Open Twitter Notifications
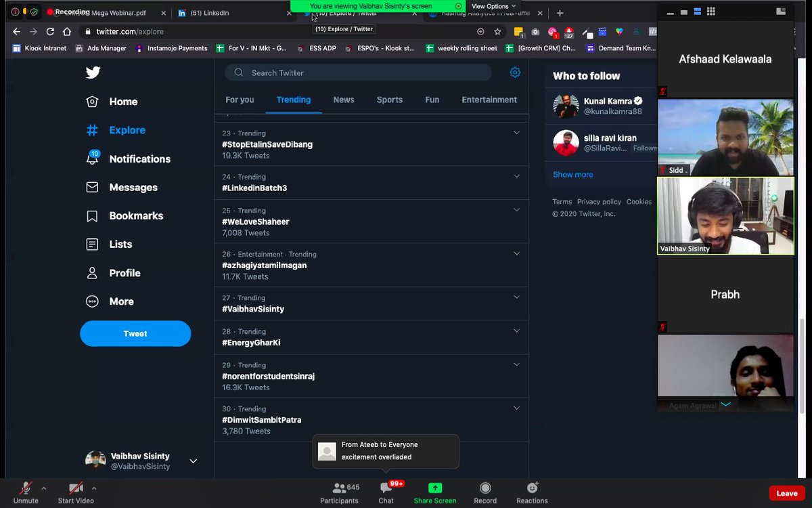The image size is (812, 508). pos(128,158)
